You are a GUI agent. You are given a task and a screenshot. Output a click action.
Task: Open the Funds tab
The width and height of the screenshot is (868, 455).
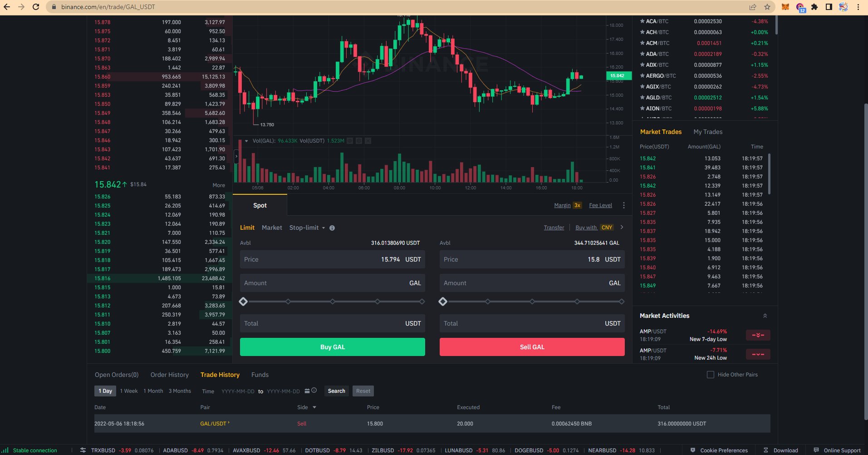tap(260, 375)
